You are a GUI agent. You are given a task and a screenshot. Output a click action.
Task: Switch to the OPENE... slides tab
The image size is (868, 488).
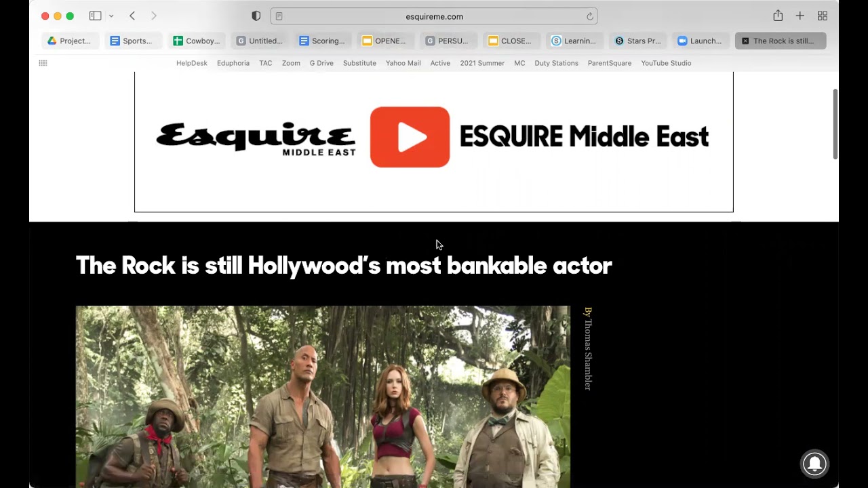pyautogui.click(x=386, y=41)
